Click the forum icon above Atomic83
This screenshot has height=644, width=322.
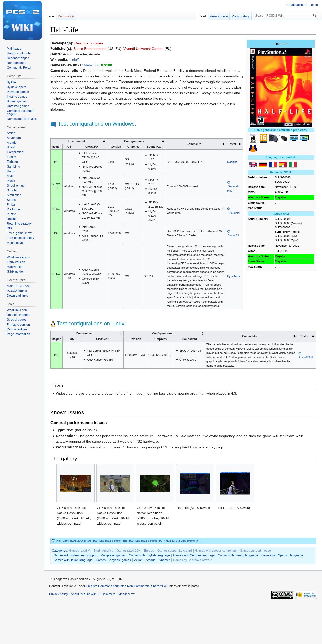pyautogui.click(x=228, y=231)
